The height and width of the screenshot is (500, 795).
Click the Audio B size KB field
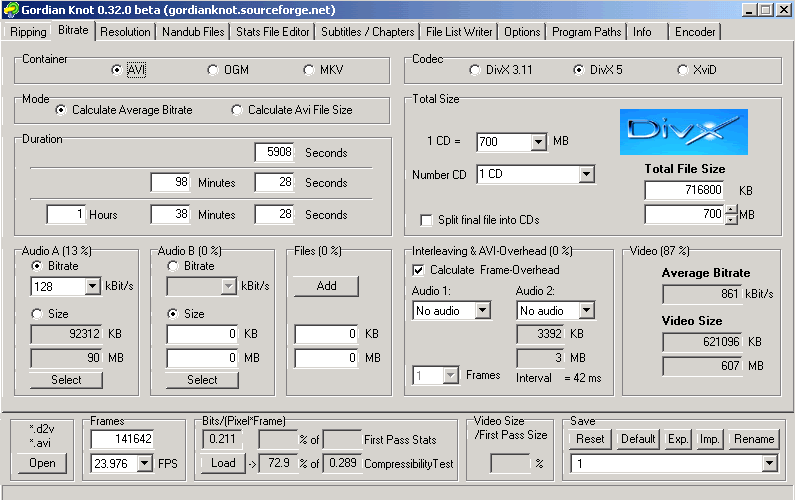click(x=202, y=334)
